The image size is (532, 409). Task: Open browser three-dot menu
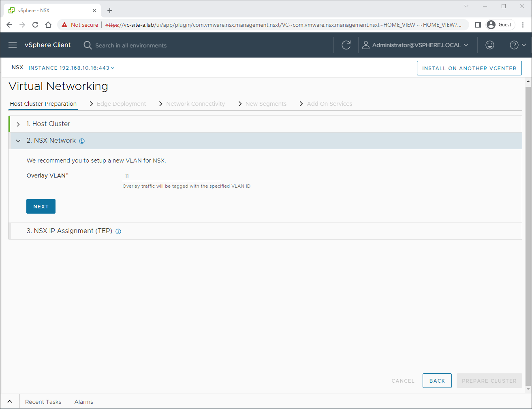coord(523,25)
